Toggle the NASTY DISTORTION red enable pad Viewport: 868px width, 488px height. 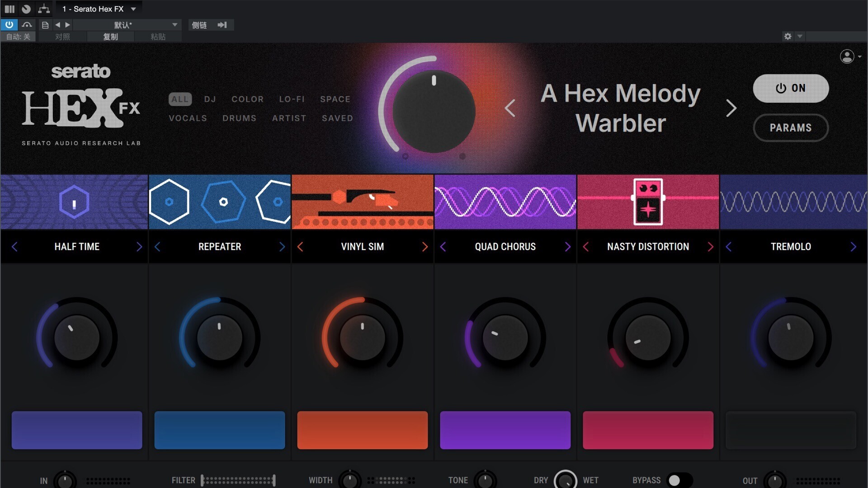(648, 430)
